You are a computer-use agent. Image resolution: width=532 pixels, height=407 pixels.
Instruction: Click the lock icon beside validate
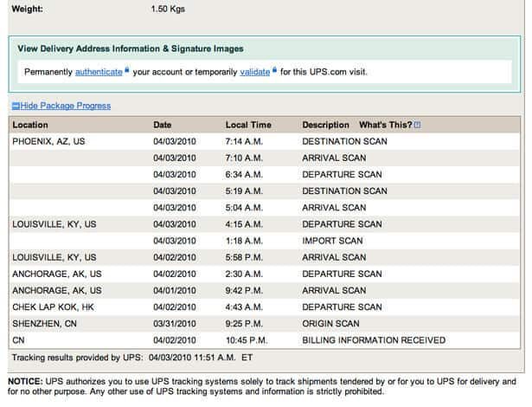pyautogui.click(x=274, y=70)
